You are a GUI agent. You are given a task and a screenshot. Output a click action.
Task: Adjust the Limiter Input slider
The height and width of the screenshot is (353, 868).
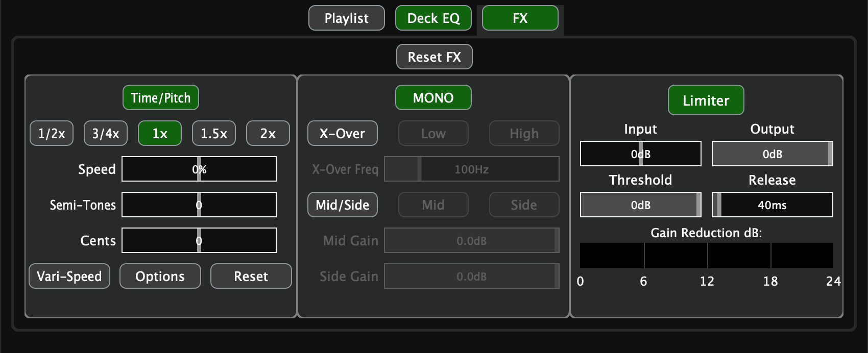(x=641, y=154)
